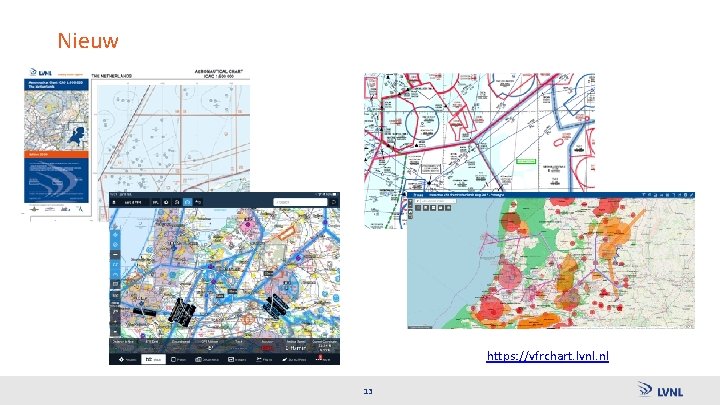This screenshot has width=720, height=405.
Task: Select the blue LVNL Aeronautical Chart cover image
Action: coord(56,140)
